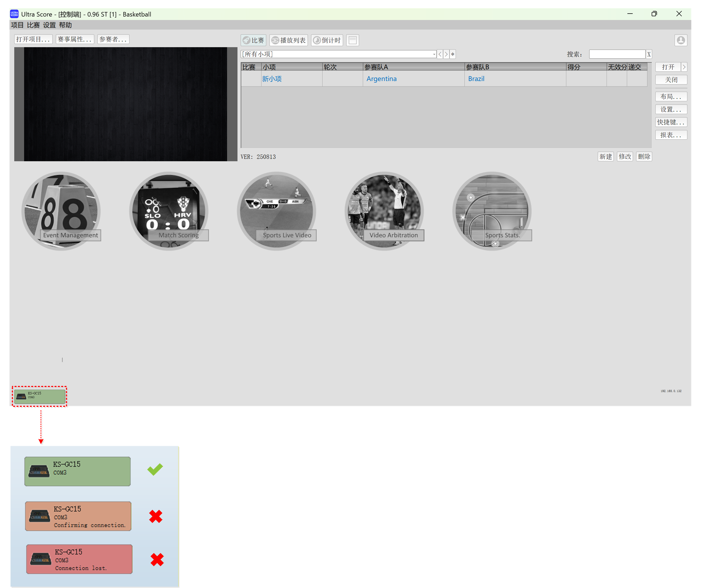The width and height of the screenshot is (702, 588).
Task: Switch to the 倒计时 countdown tab
Action: [x=327, y=41]
